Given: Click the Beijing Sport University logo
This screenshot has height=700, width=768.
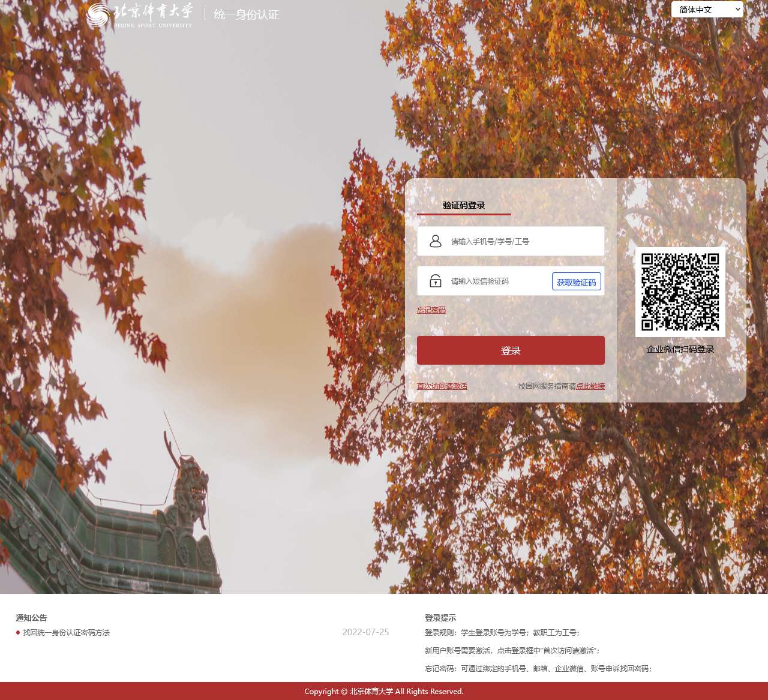Looking at the screenshot, I should 140,15.
